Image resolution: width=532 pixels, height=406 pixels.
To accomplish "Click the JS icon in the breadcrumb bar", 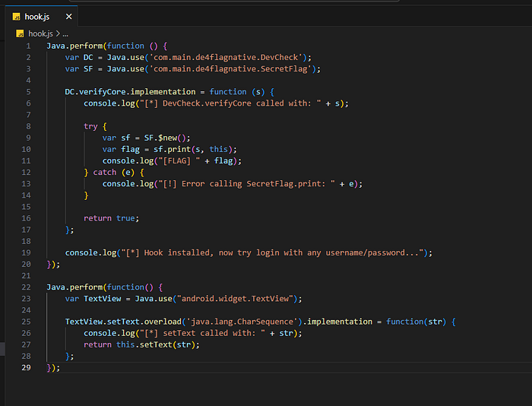I will coord(20,33).
